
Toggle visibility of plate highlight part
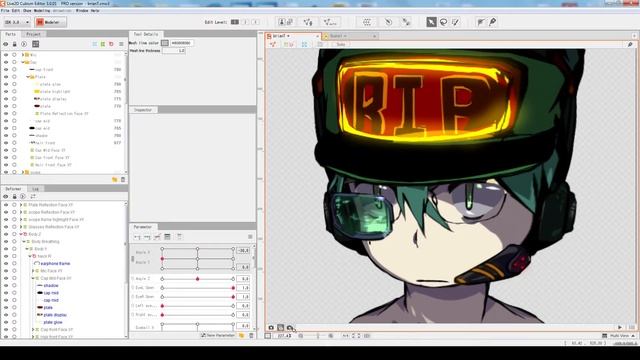[6, 91]
